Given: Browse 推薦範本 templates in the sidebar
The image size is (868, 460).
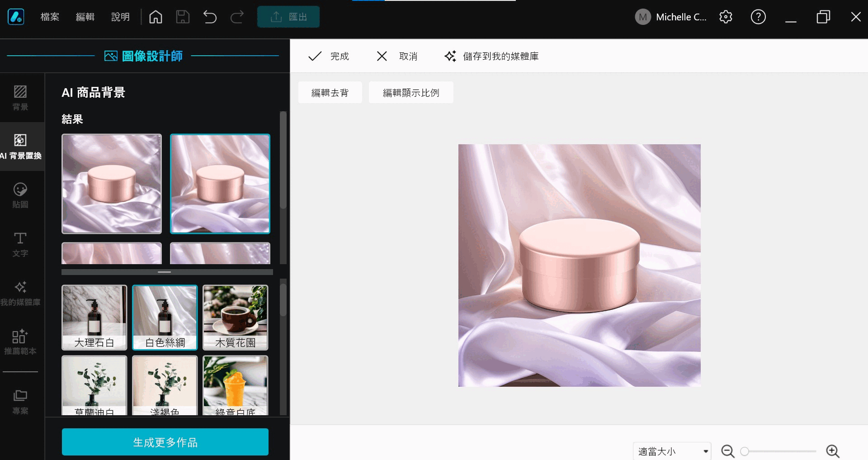Looking at the screenshot, I should (x=20, y=342).
